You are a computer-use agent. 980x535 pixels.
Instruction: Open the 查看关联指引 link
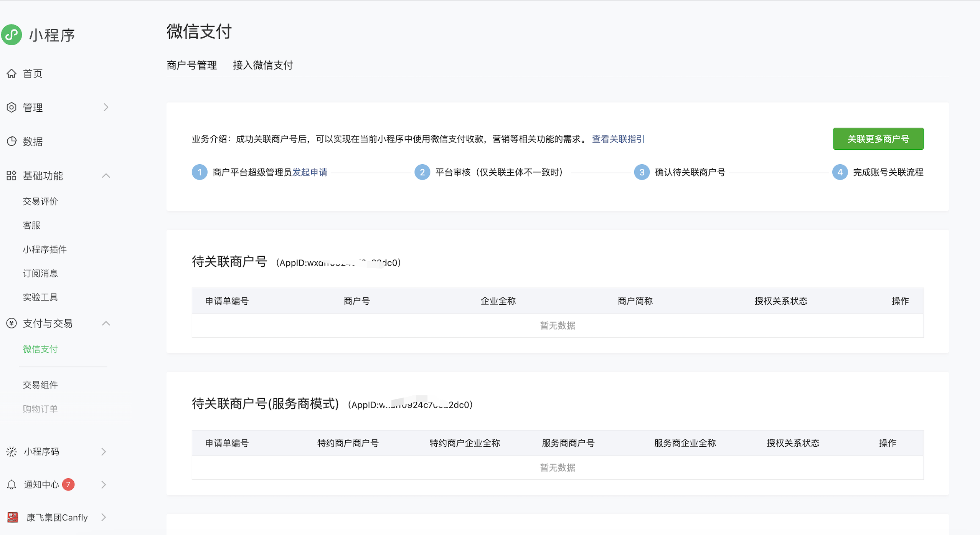coord(618,139)
